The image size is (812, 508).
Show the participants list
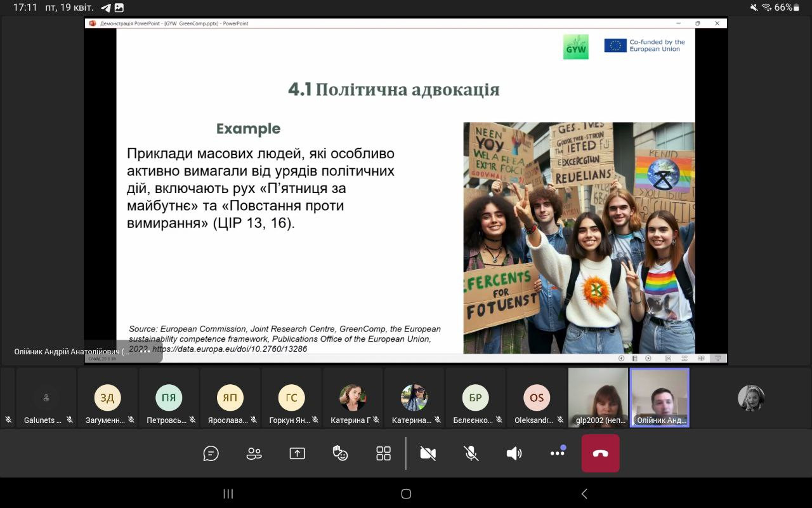(254, 453)
